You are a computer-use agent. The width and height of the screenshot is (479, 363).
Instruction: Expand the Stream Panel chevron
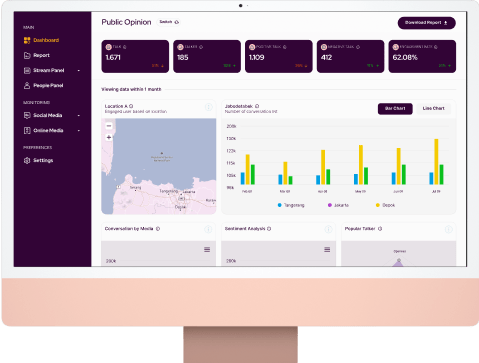(x=79, y=71)
